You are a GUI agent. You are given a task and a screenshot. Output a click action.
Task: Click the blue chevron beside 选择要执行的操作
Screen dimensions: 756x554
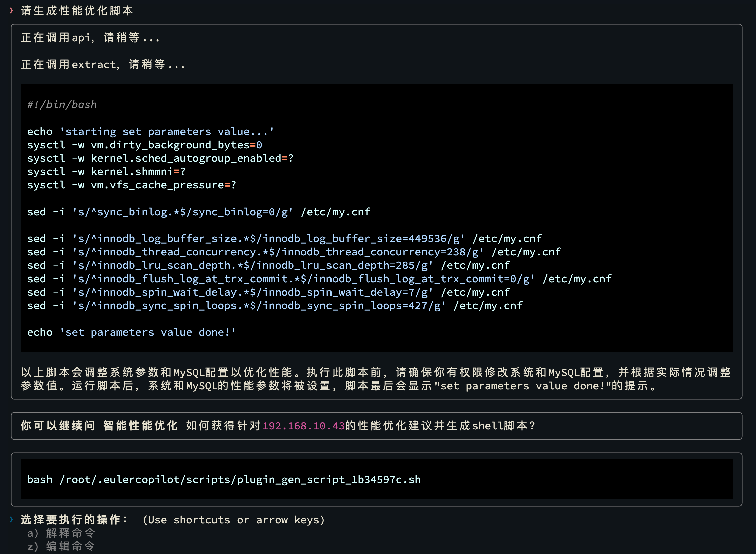click(11, 519)
